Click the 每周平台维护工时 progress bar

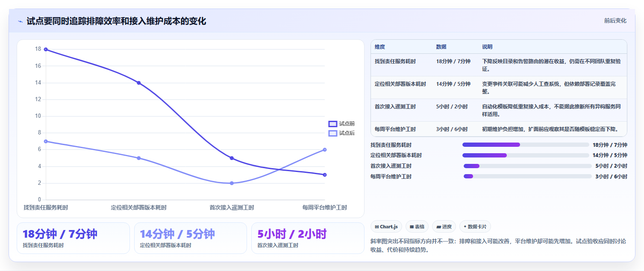[x=528, y=176]
